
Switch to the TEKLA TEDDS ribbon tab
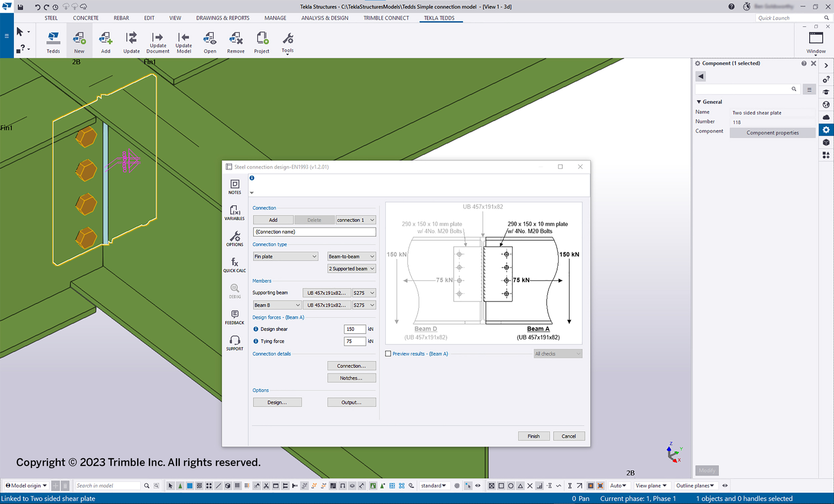coord(440,18)
